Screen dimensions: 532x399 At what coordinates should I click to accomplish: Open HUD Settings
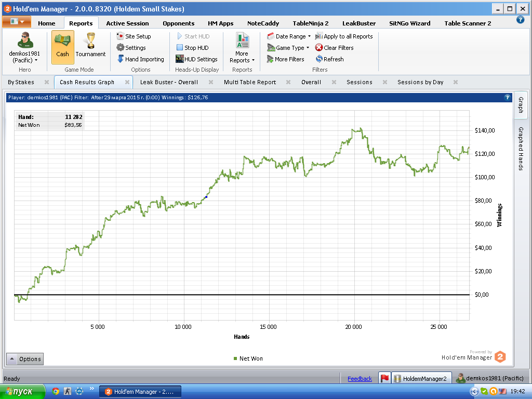pos(196,59)
